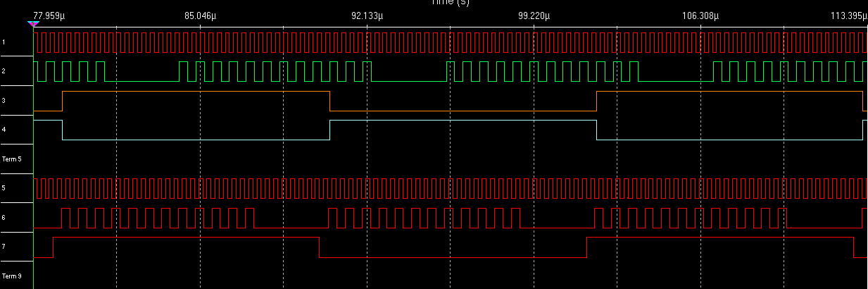Select signal row label 5

click(x=4, y=188)
